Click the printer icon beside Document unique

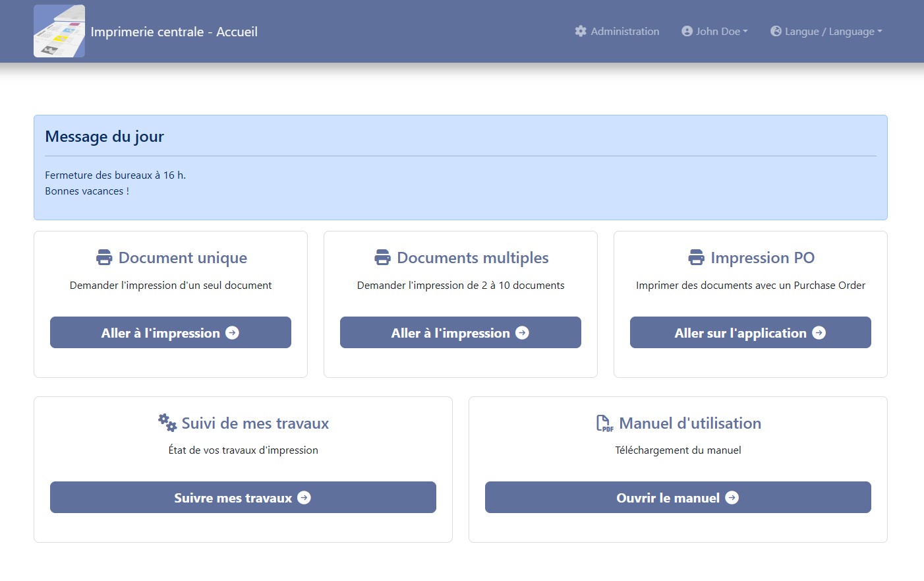tap(104, 257)
